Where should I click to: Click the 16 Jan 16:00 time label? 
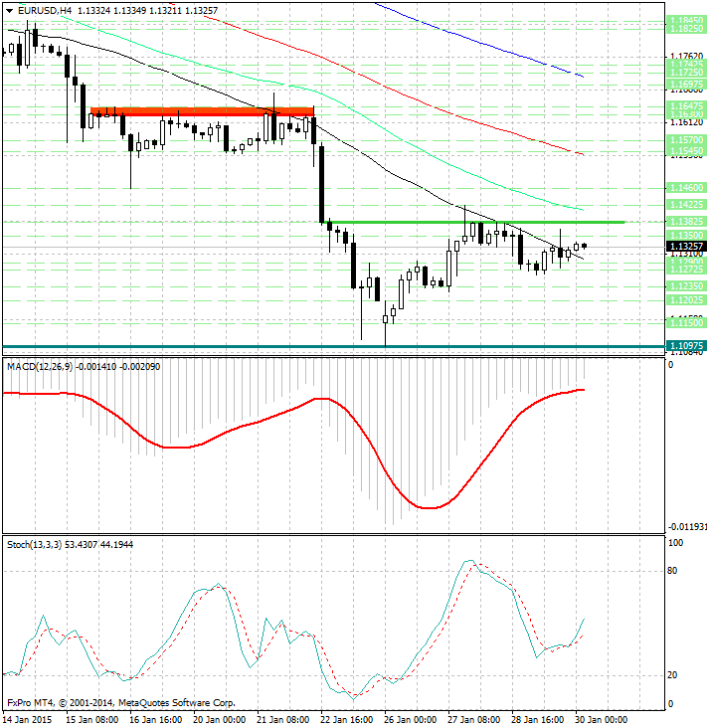155,720
